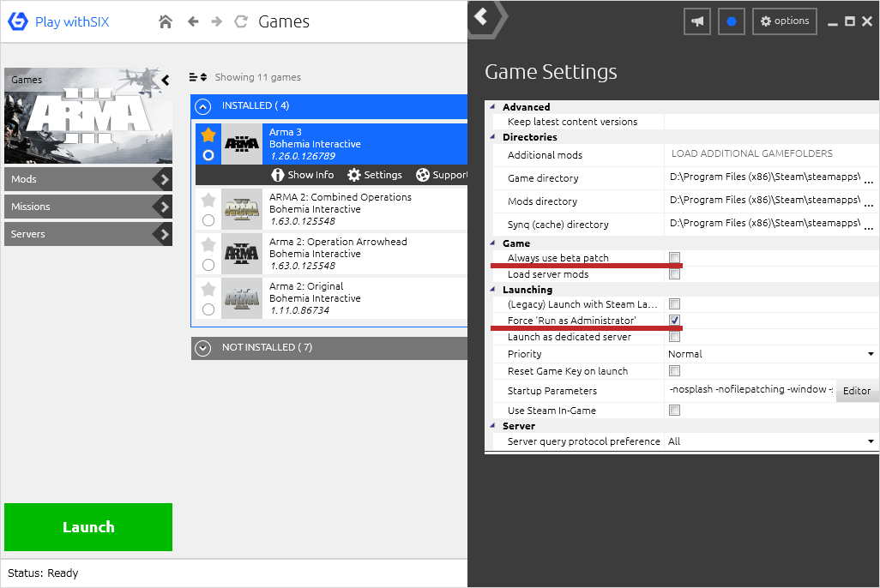Viewport: 880px width, 588px height.
Task: Click the 'Status: Ready' status bar text
Action: pyautogui.click(x=43, y=573)
